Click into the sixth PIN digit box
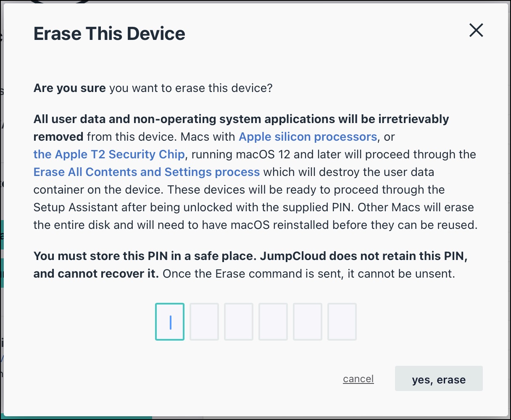Screen dimensions: 511x420 tap(342, 322)
